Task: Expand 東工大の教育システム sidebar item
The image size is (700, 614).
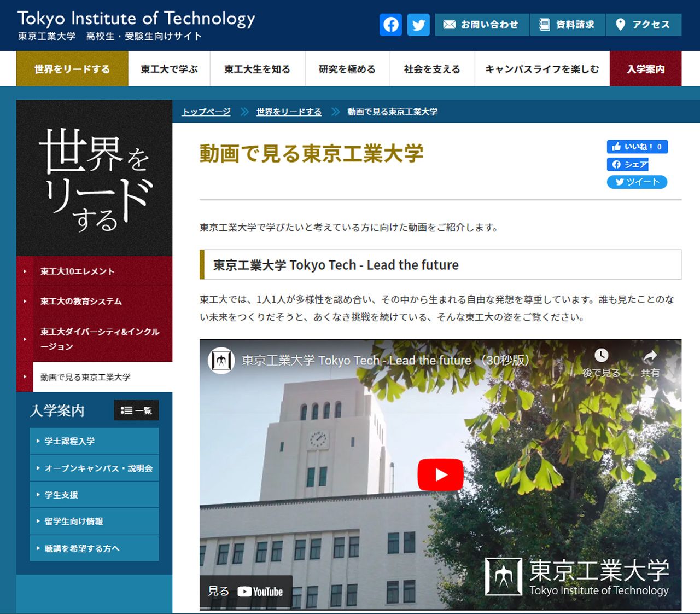Action: 81,302
